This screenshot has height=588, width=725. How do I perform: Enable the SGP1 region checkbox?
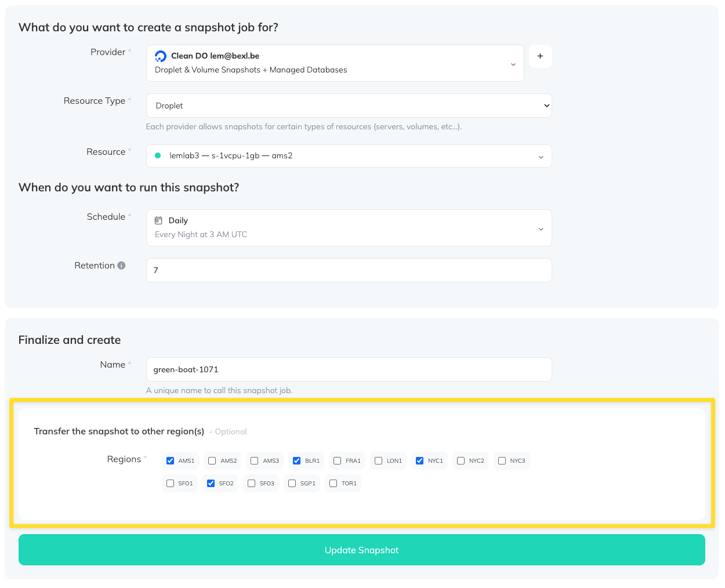click(x=292, y=483)
